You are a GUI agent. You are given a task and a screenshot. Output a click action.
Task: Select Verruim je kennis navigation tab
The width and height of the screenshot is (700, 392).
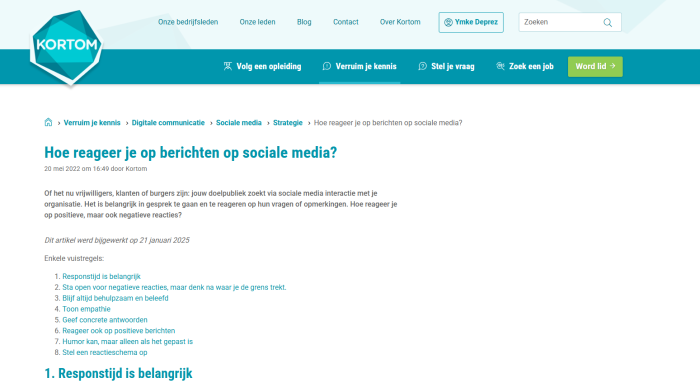[x=359, y=67]
